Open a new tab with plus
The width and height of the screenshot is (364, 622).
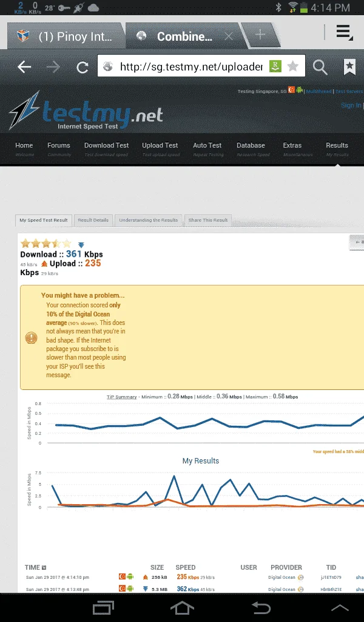tap(260, 35)
